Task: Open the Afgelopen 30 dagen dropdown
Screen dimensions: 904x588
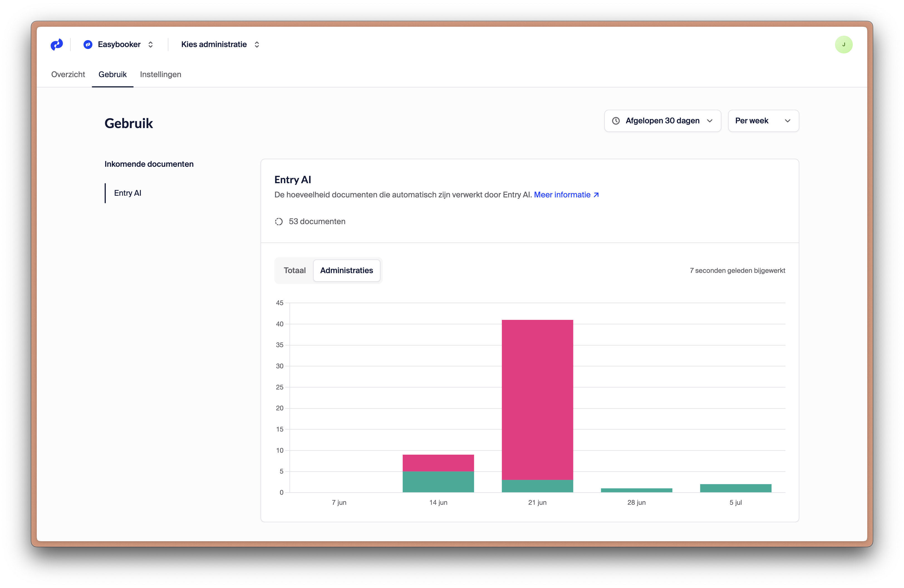Action: 662,121
